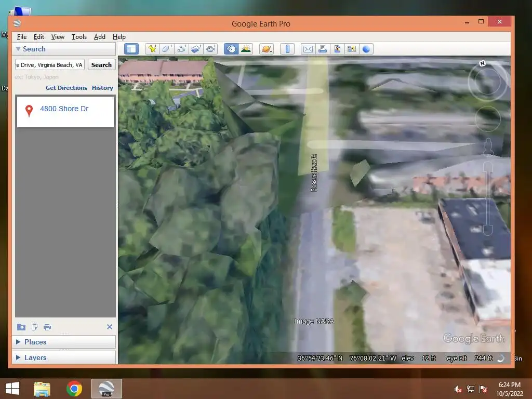The width and height of the screenshot is (532, 399).
Task: Add a placemark with the pushpin icon
Action: [x=152, y=49]
